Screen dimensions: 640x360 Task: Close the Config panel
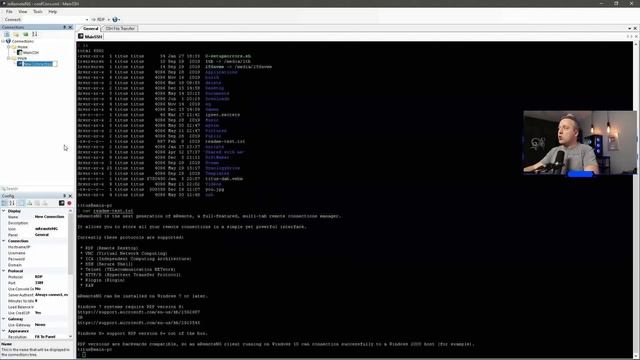click(x=70, y=196)
